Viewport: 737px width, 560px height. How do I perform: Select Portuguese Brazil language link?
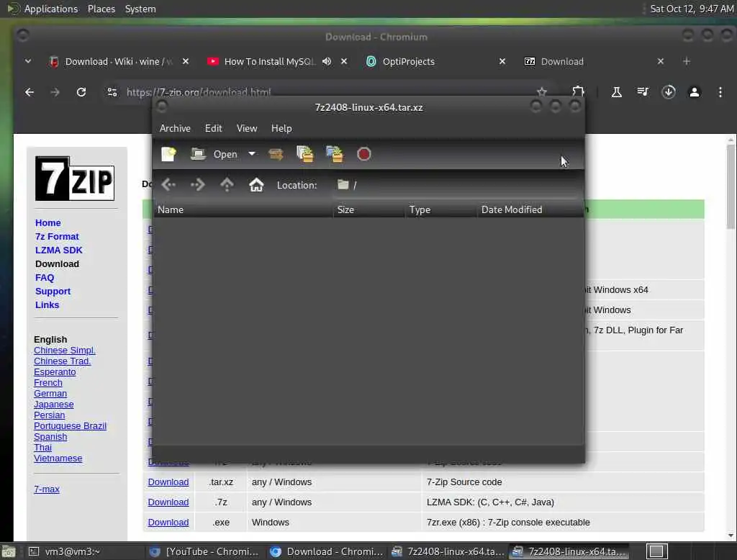coord(70,426)
